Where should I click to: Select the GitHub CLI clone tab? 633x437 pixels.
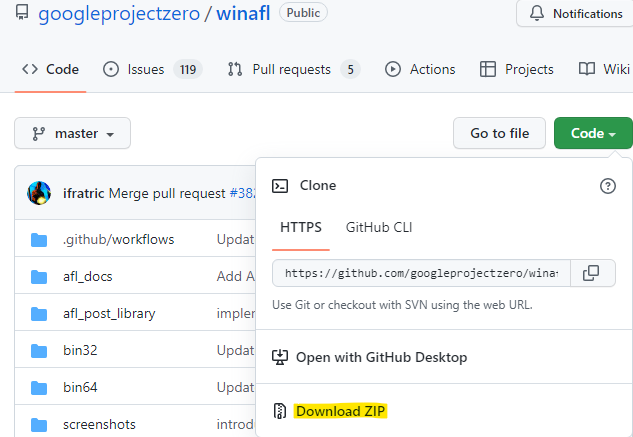pos(379,227)
